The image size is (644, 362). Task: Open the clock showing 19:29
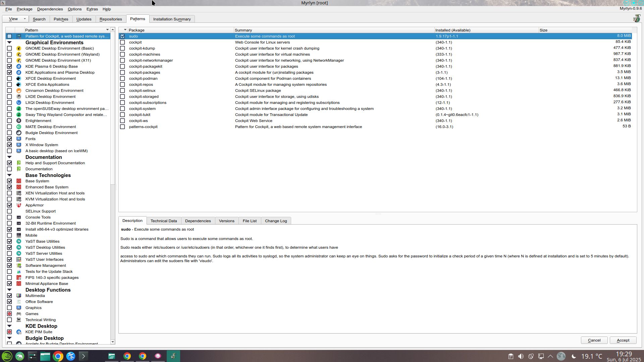(624, 356)
